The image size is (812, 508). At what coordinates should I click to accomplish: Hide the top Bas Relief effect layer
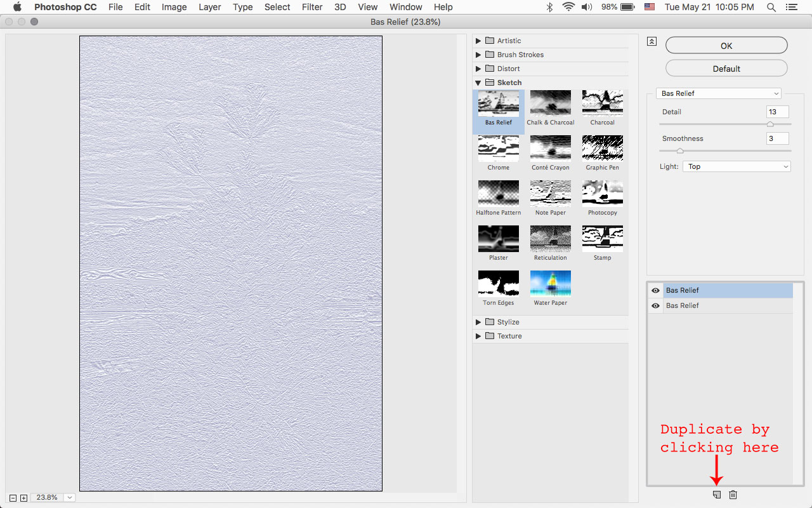point(655,290)
